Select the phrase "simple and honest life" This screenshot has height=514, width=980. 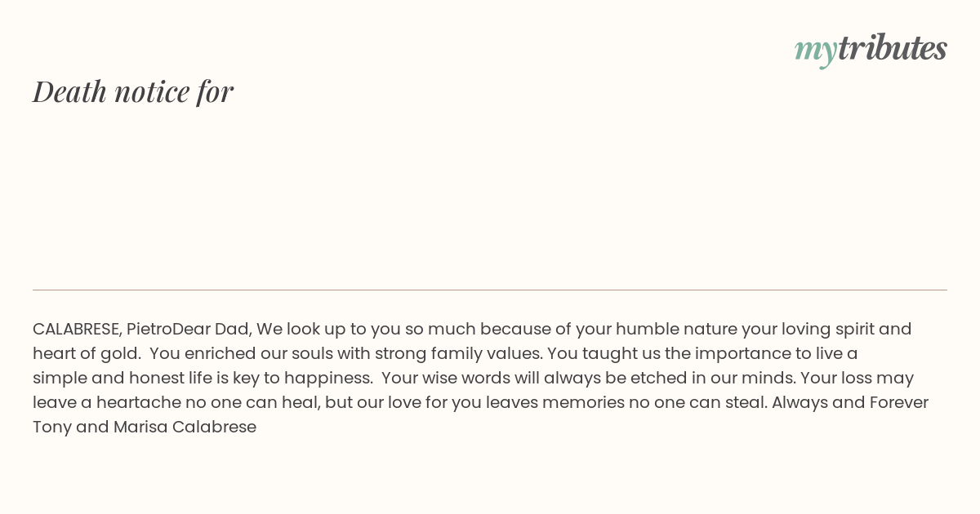point(120,379)
